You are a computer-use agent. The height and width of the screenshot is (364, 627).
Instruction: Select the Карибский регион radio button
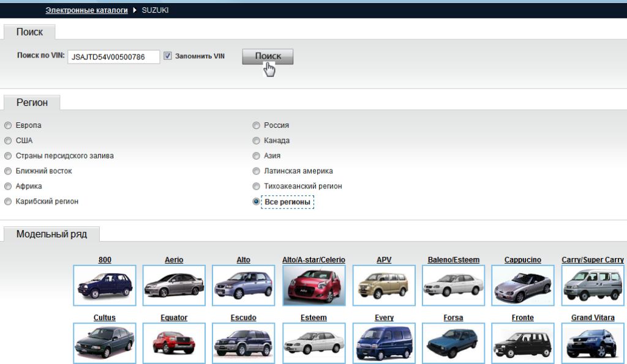coord(8,201)
